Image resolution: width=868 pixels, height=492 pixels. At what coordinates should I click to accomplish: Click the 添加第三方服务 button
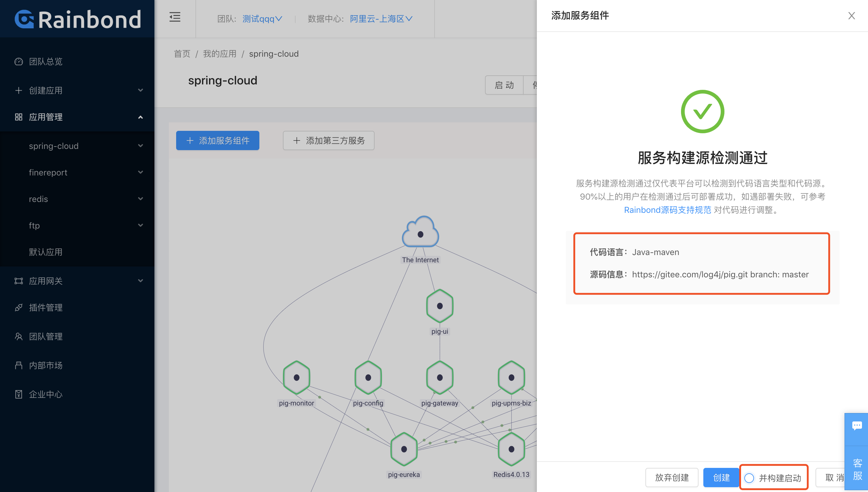[328, 140]
